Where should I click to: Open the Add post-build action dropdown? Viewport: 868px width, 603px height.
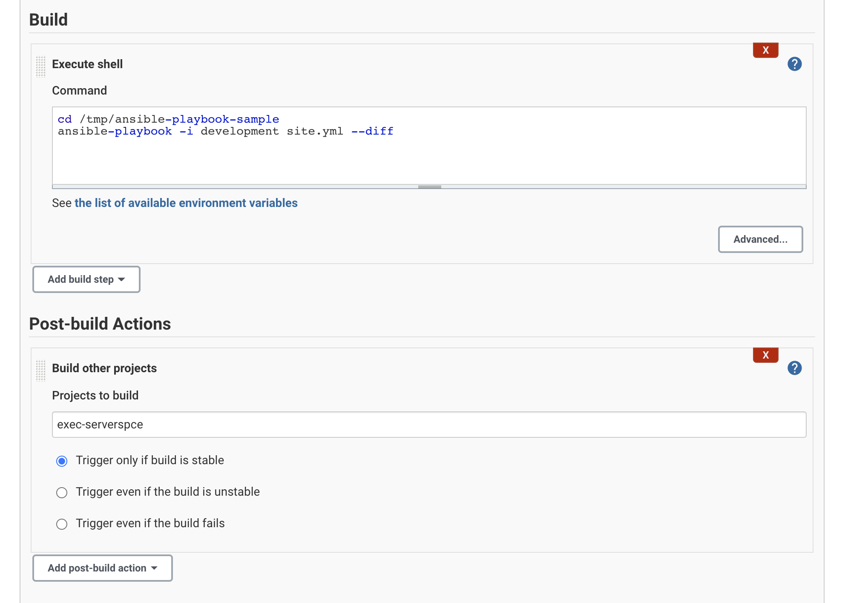[x=102, y=568]
